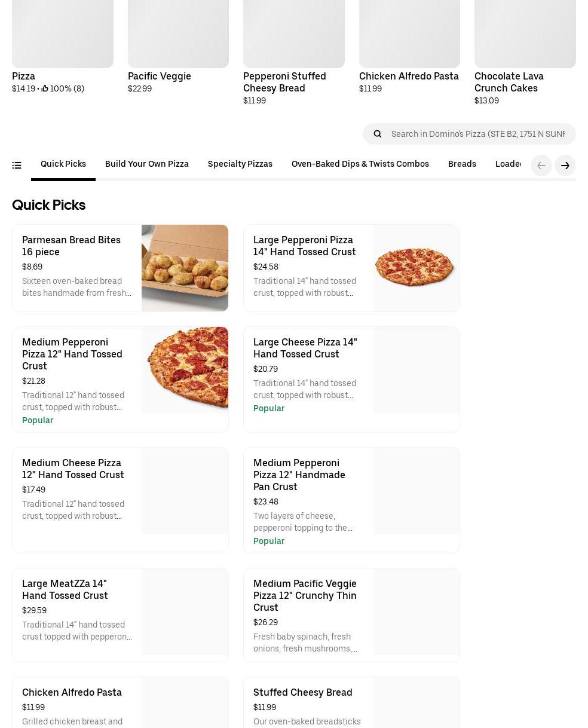Click the Large Pepperoni Pizza image
This screenshot has height=728, width=588.
(416, 268)
